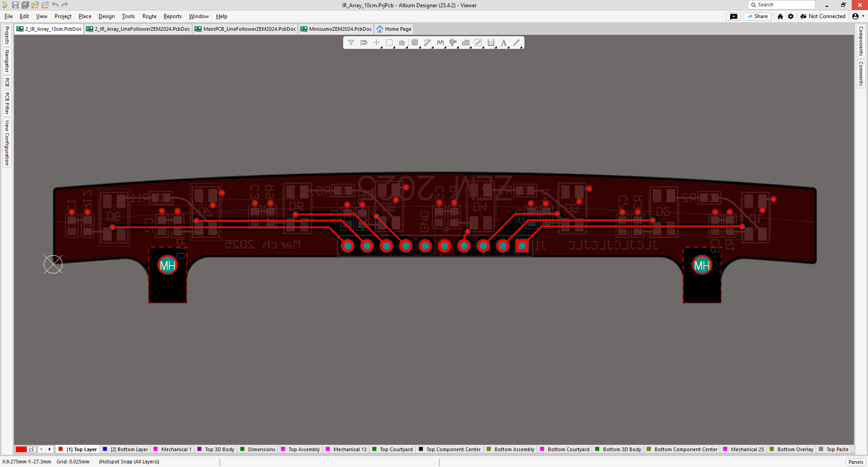Click the red current layer color swatch
The width and height of the screenshot is (868, 467).
21,449
